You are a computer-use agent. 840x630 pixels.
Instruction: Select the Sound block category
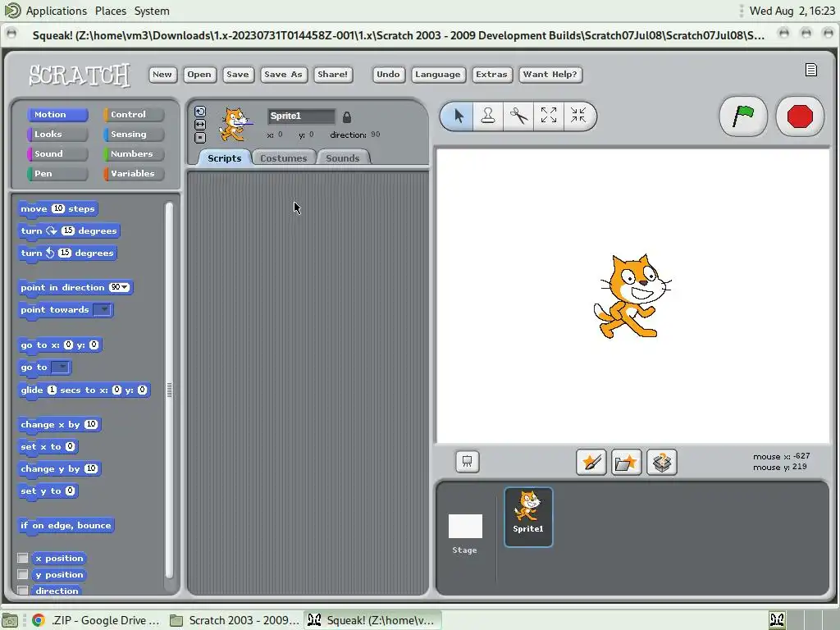(x=57, y=153)
